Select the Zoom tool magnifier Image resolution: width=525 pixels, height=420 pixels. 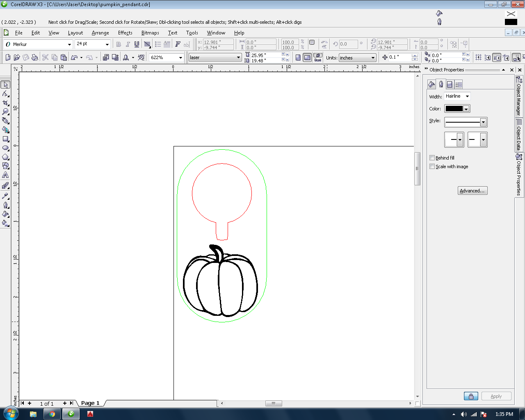[5, 112]
